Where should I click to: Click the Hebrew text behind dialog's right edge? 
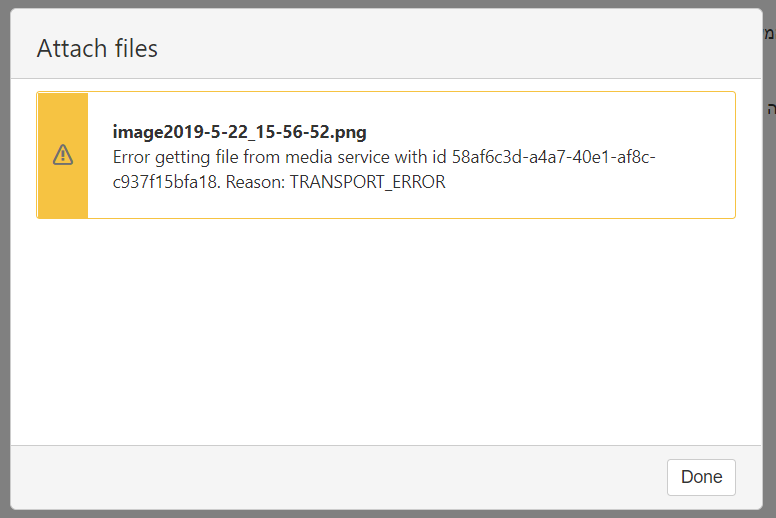pos(770,34)
